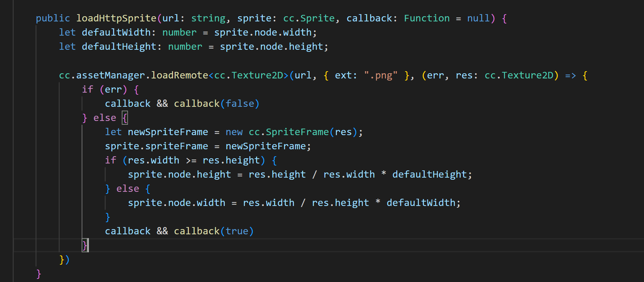The height and width of the screenshot is (282, 644).
Task: Click the highlighted closing brace at cursor
Action: [85, 245]
